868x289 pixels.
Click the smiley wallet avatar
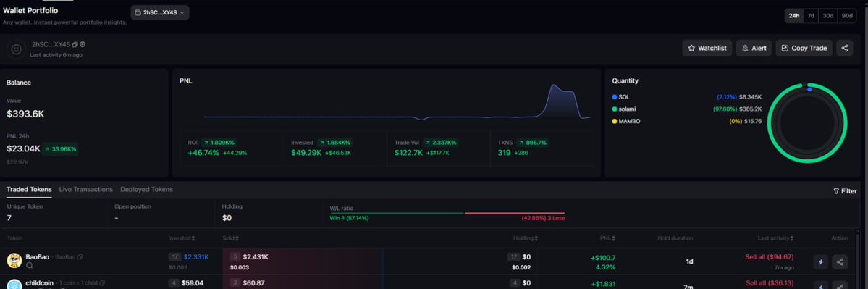click(17, 49)
